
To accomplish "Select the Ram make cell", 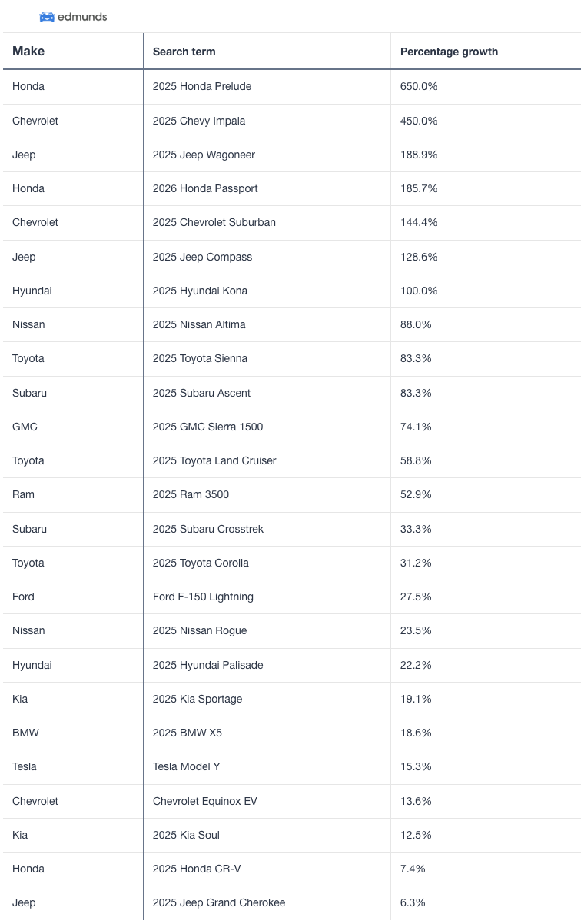I will point(23,494).
